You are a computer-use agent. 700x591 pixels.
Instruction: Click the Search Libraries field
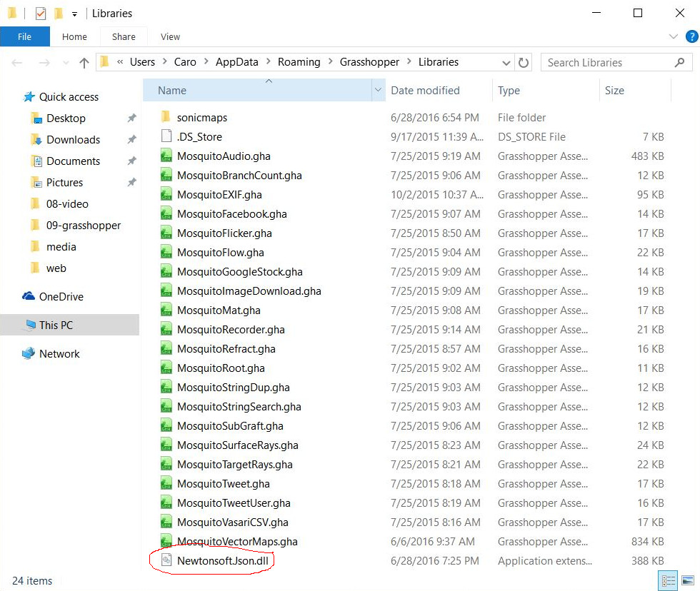point(616,62)
